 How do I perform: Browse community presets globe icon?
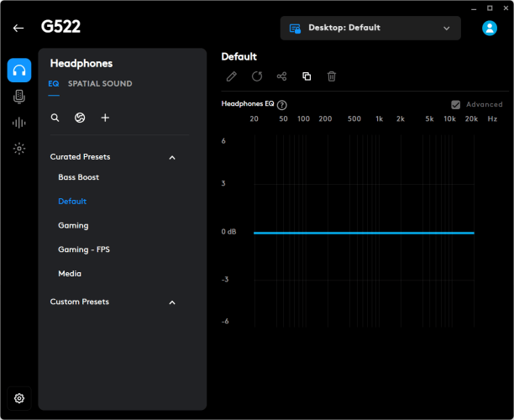pos(80,118)
